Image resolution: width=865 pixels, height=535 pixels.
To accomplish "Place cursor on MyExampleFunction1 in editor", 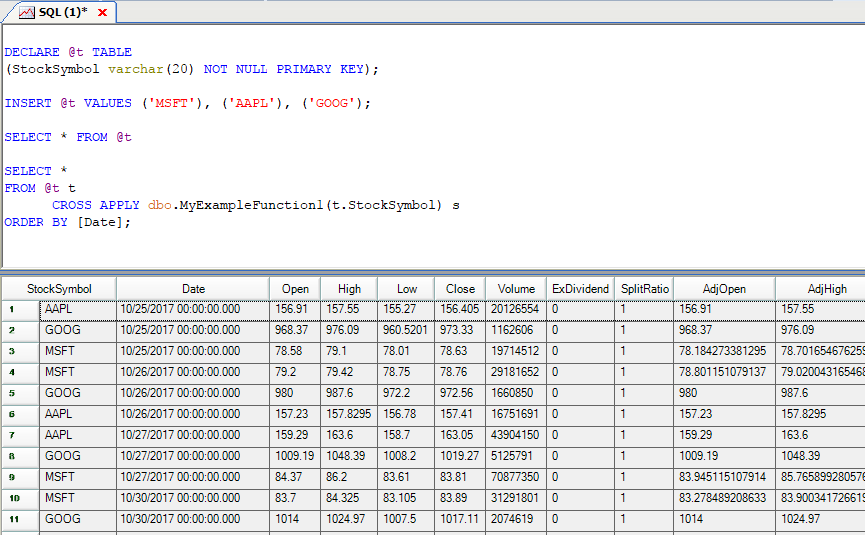I will pos(252,205).
